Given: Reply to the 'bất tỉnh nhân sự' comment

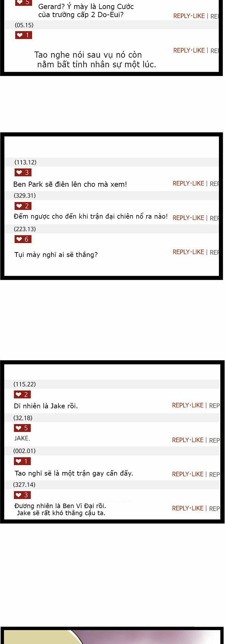Looking at the screenshot, I should 182,51.
